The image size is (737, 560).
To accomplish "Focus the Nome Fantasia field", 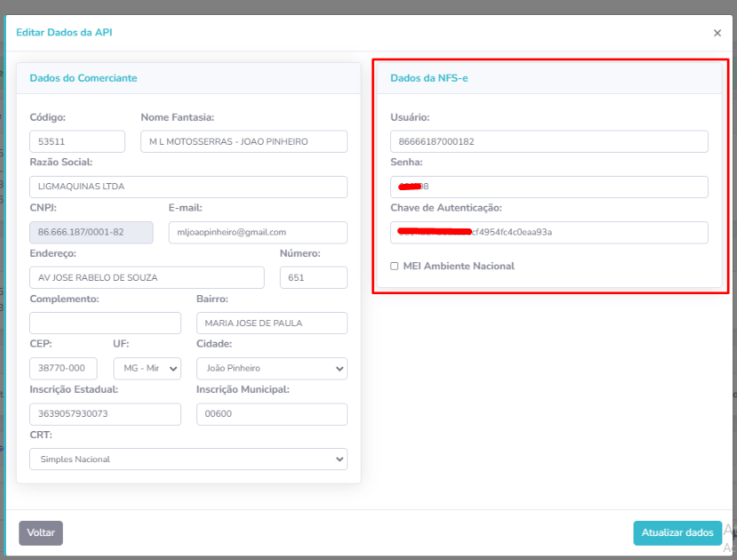I will [243, 141].
